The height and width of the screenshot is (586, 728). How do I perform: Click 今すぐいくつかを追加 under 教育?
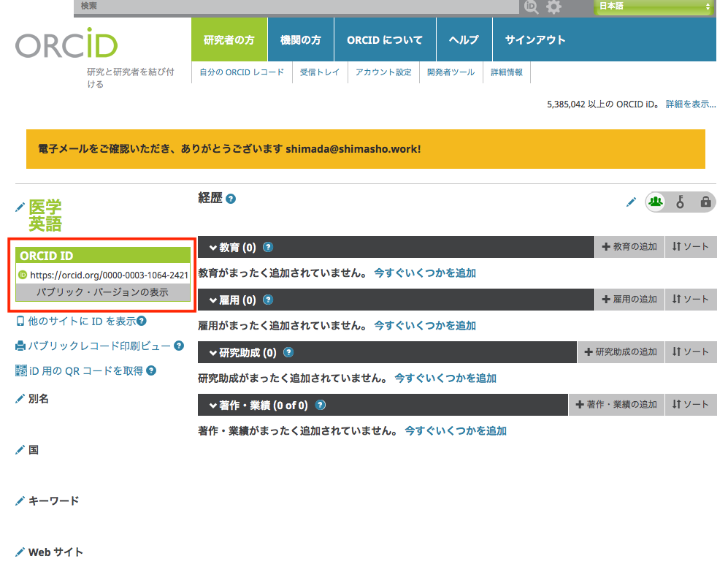pyautogui.click(x=425, y=273)
